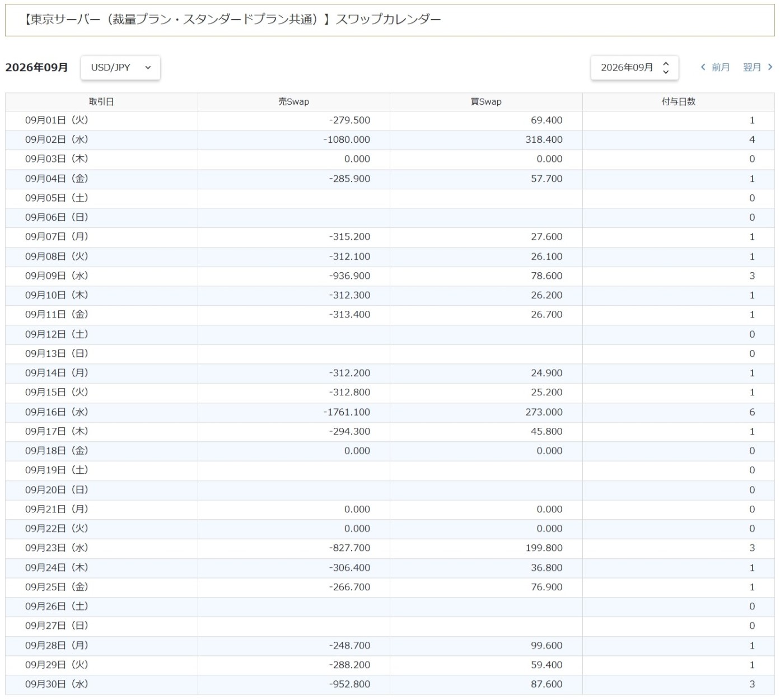This screenshot has height=700, width=780.
Task: Click buy swap value 199.800
Action: (x=544, y=548)
